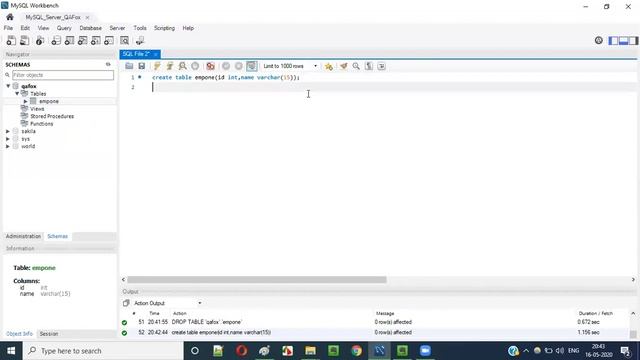Commit the transaction icon
The height and width of the screenshot is (360, 640).
point(226,66)
